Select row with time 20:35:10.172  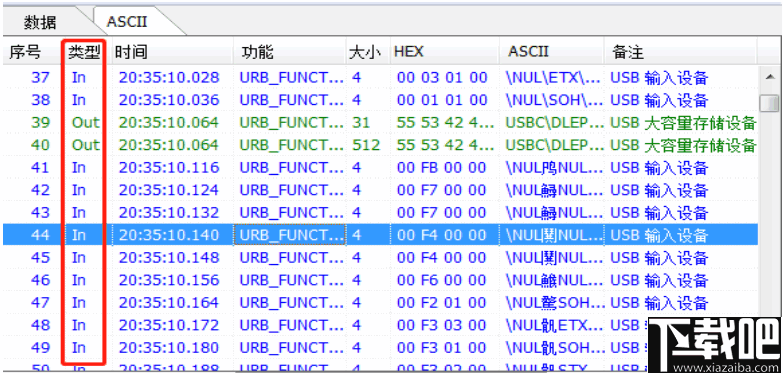coord(381,325)
